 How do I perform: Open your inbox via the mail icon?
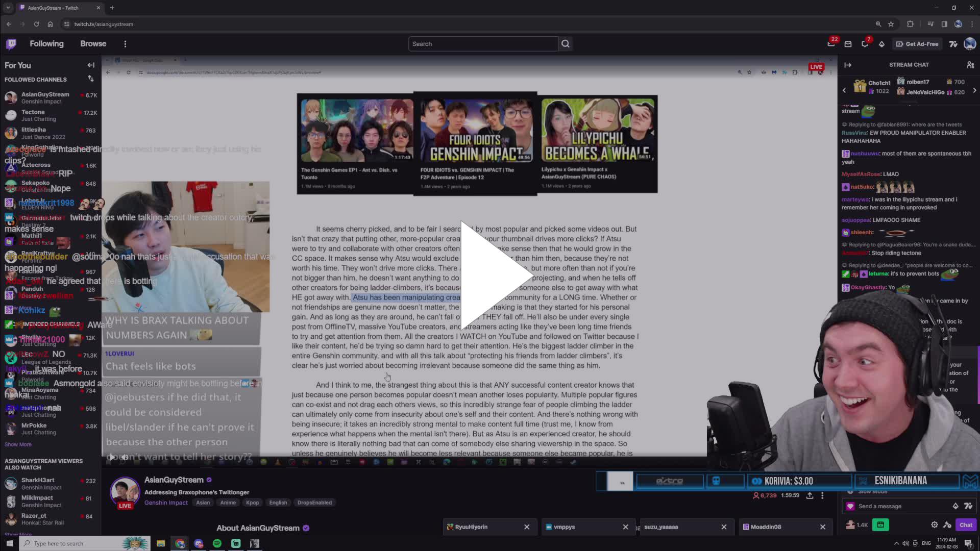point(848,44)
